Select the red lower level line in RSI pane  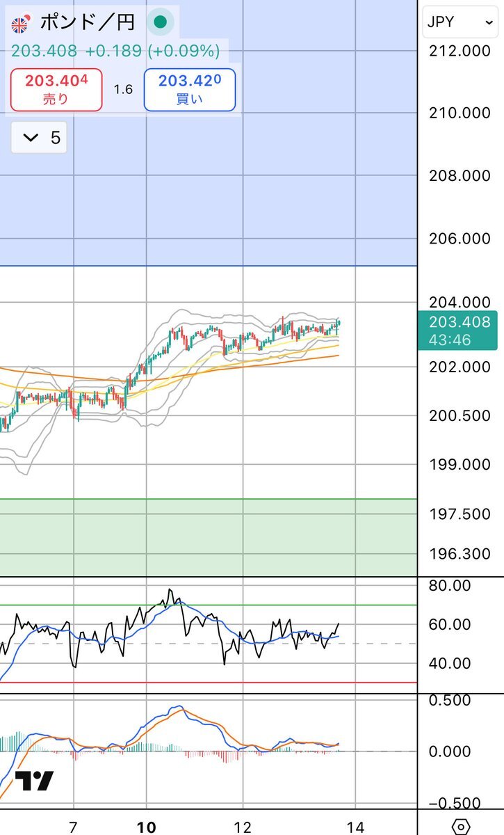click(209, 683)
